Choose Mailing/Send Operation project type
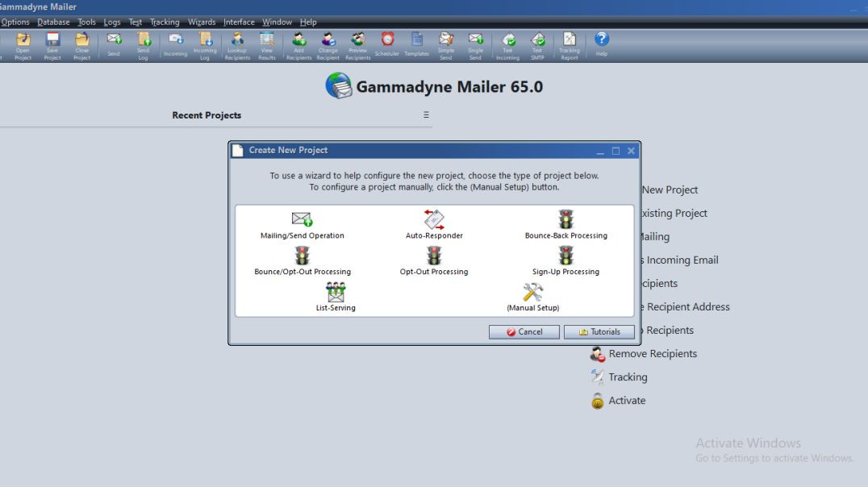This screenshot has height=487, width=868. tap(303, 225)
